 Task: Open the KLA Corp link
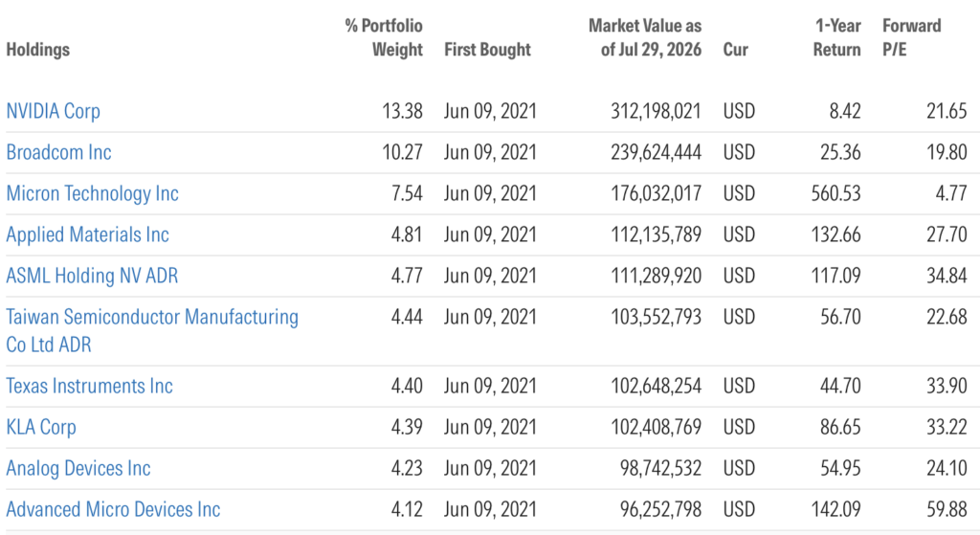41,428
